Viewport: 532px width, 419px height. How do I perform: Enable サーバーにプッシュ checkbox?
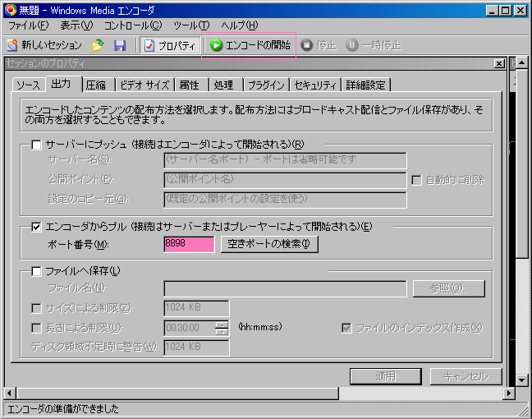pos(36,145)
